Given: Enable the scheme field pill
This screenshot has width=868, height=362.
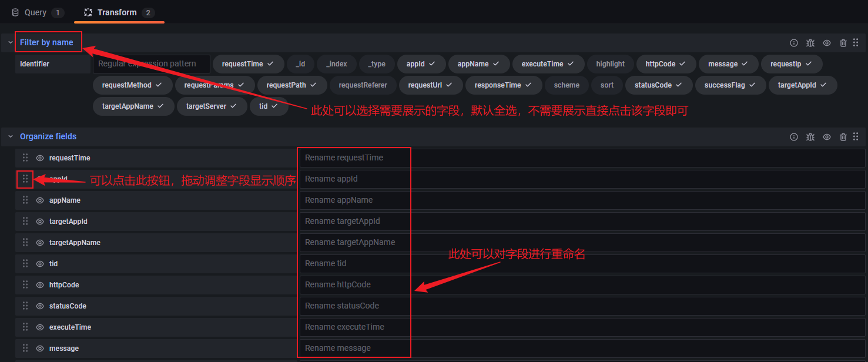Looking at the screenshot, I should pos(566,85).
